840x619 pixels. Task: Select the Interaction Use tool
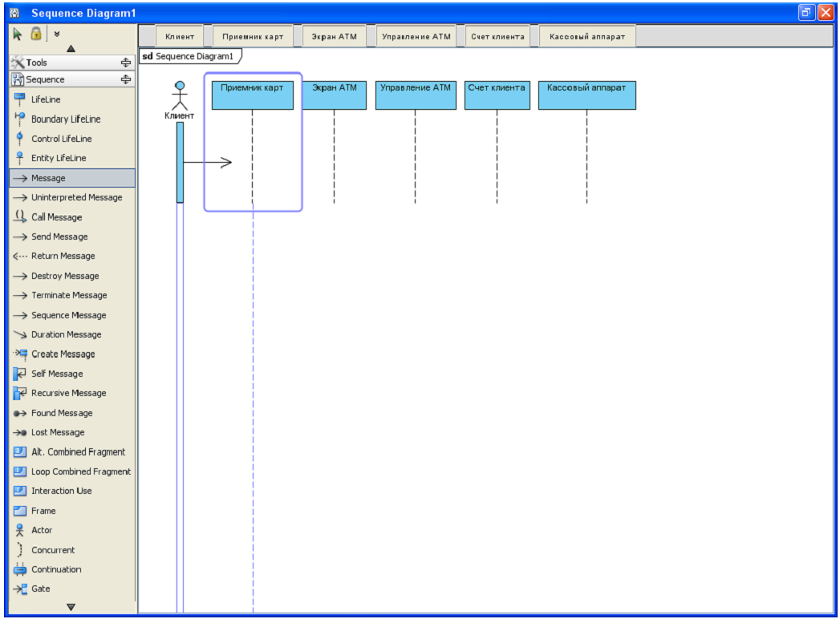coord(72,491)
